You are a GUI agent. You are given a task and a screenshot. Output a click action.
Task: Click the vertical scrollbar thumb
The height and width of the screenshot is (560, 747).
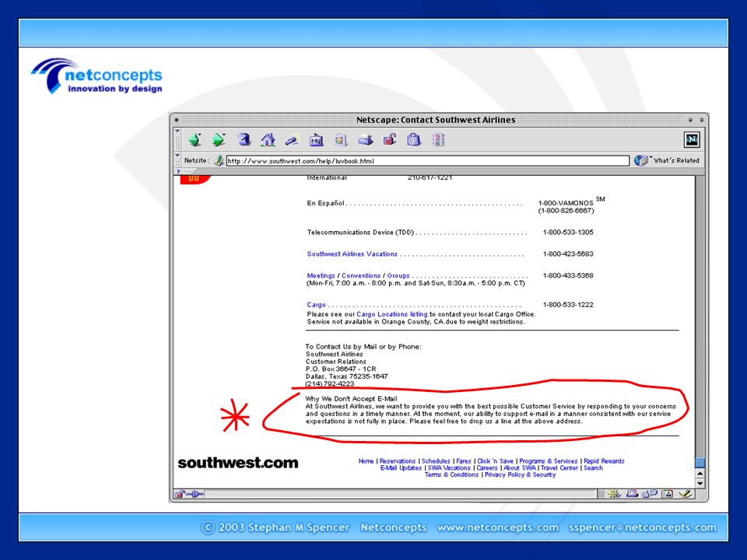(x=700, y=463)
